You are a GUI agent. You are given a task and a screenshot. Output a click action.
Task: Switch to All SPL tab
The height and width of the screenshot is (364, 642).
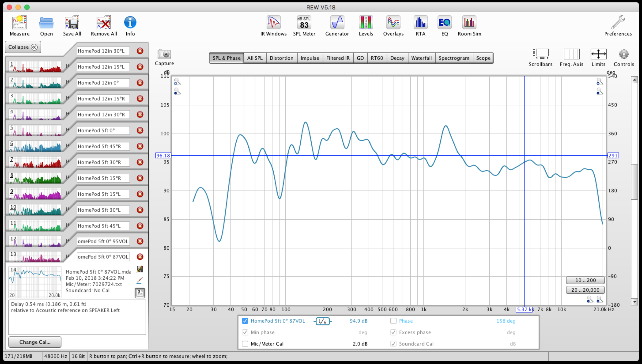(255, 58)
